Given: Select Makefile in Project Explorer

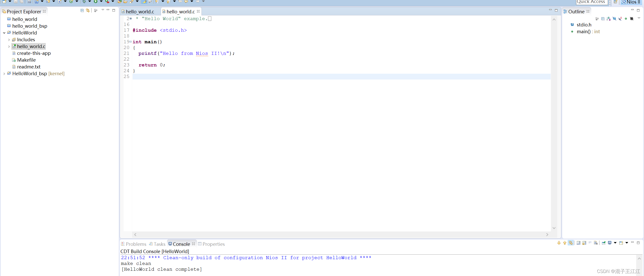Looking at the screenshot, I should (x=24, y=60).
